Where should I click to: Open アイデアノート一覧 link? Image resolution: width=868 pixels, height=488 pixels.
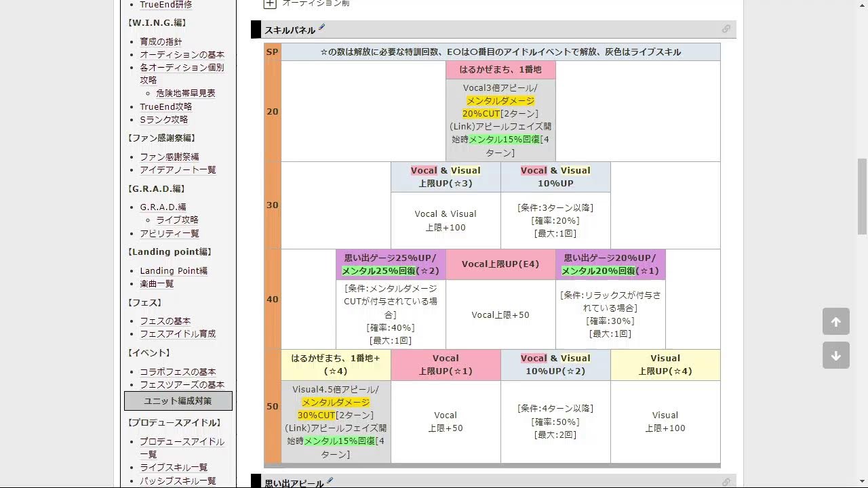178,169
